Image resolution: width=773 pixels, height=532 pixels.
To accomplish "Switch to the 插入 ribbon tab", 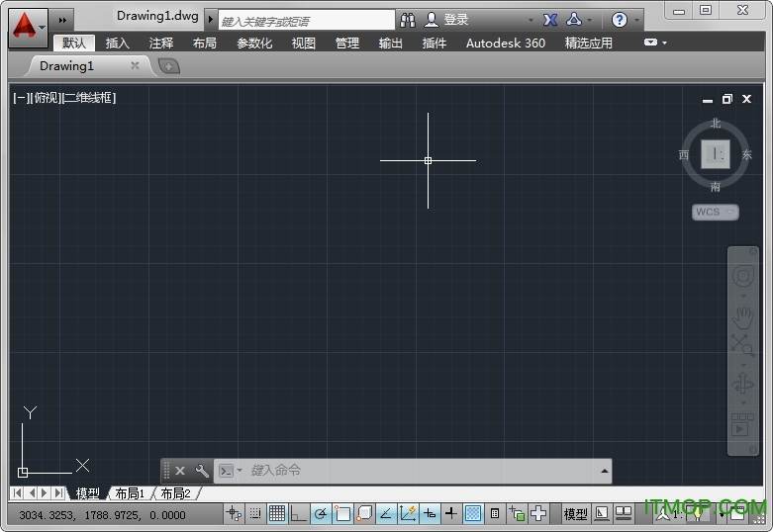I will point(118,44).
